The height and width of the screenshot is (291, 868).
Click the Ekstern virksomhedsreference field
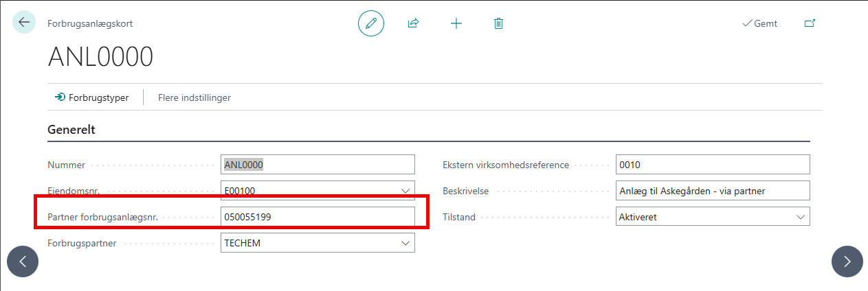click(712, 165)
